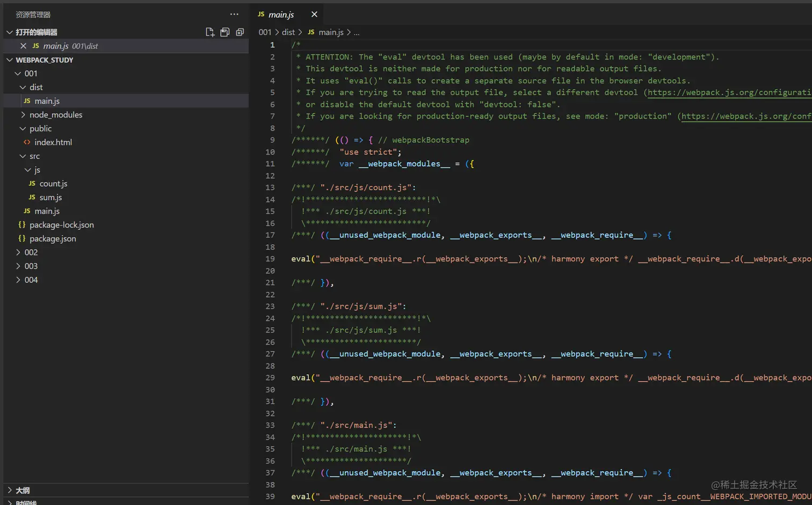This screenshot has width=812, height=505.
Task: Click the dist breadcrumb segment
Action: [288, 32]
